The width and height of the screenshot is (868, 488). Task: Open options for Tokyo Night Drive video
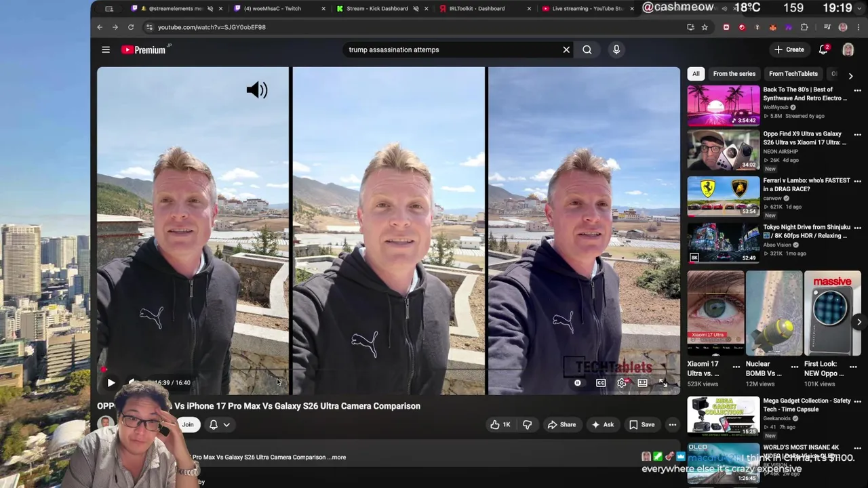point(857,228)
